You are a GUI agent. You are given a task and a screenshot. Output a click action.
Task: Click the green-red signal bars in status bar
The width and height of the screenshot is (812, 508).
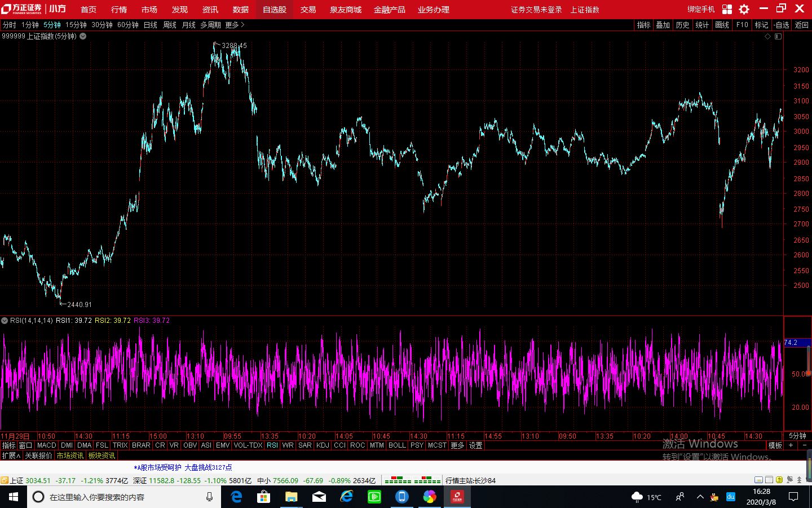click(412, 480)
